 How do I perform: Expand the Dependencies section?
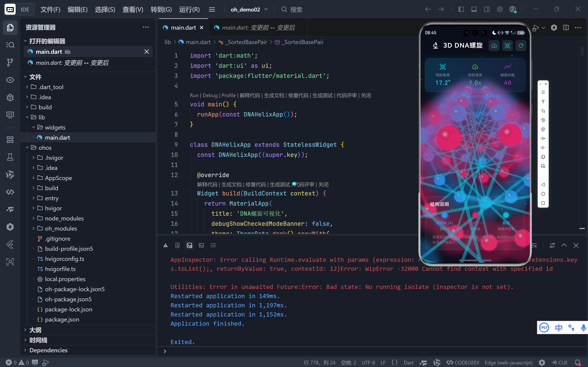[48, 350]
